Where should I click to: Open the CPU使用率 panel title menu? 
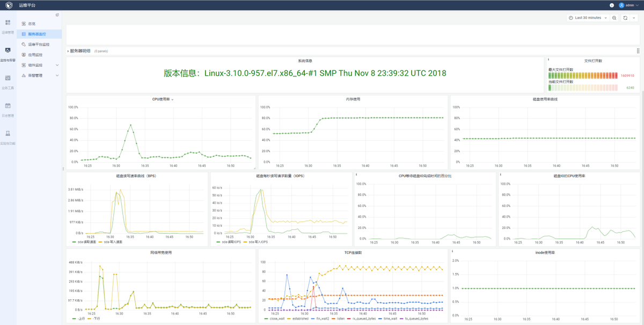[163, 99]
